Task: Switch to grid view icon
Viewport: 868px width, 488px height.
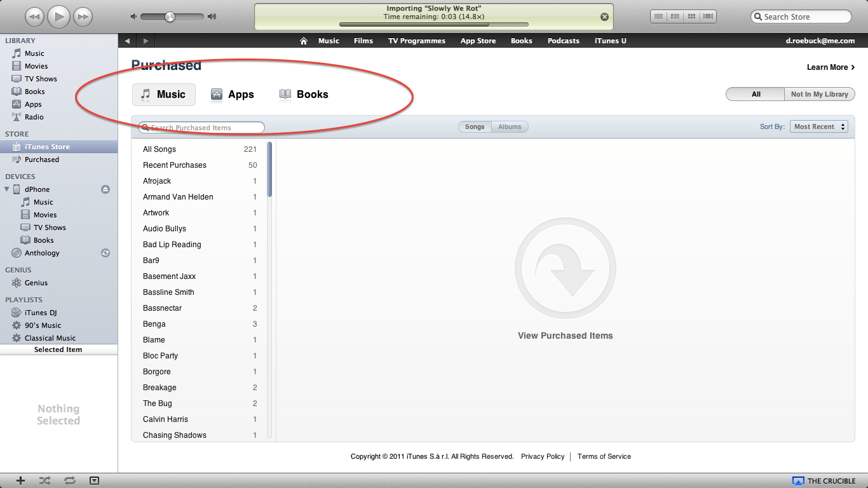Action: coord(691,17)
